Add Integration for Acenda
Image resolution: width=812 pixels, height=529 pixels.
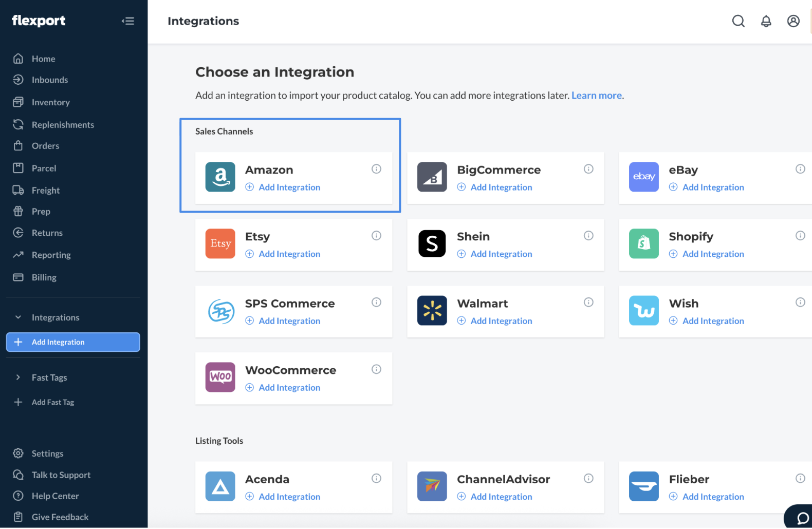tap(283, 497)
